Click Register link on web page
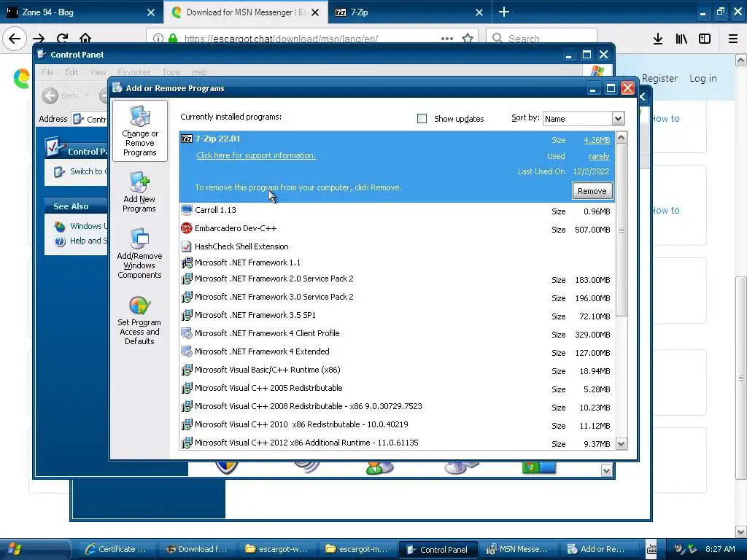Viewport: 747px width, 560px height. click(659, 78)
